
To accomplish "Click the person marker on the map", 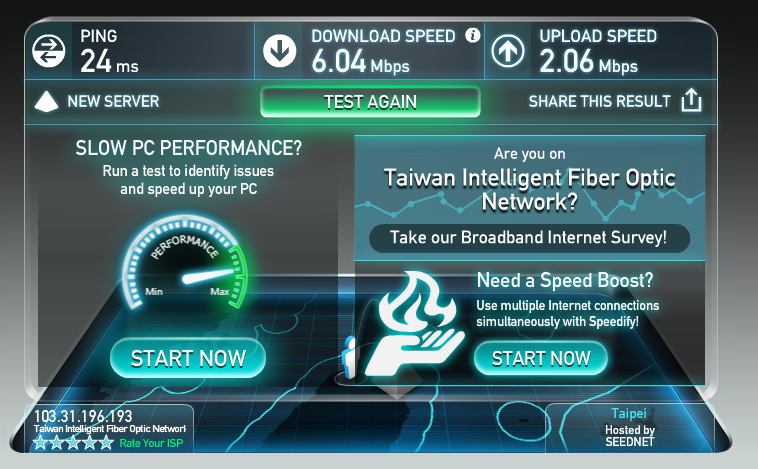I will pos(350,358).
